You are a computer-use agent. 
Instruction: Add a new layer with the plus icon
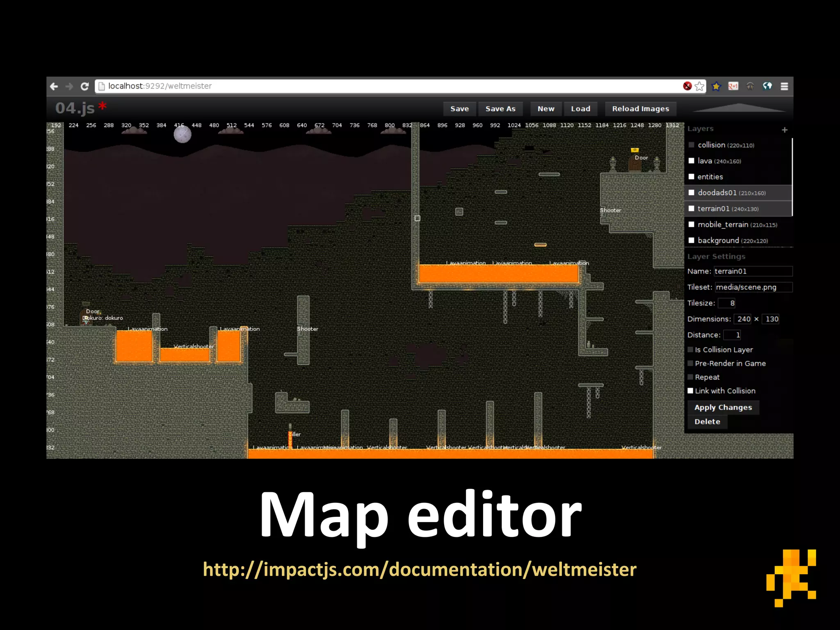785,130
